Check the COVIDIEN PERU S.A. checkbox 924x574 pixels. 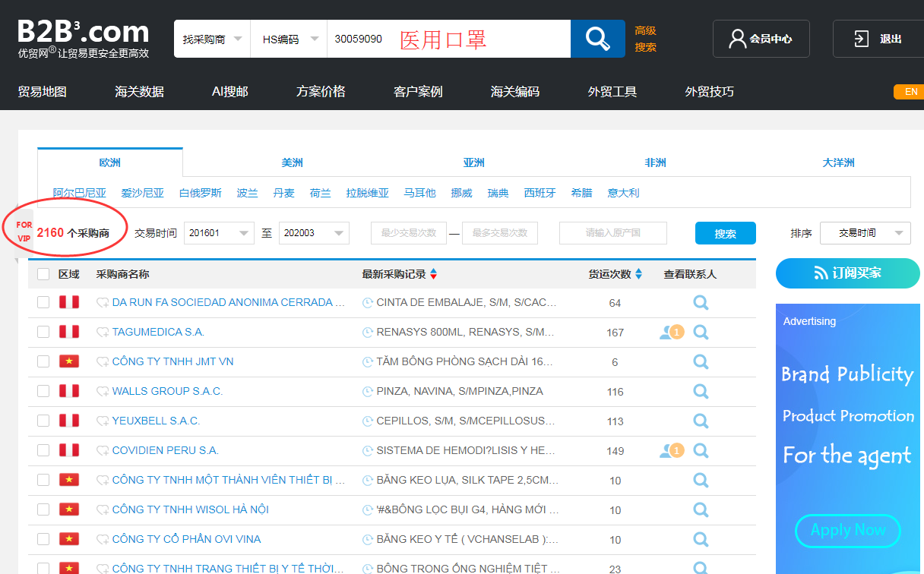[43, 450]
